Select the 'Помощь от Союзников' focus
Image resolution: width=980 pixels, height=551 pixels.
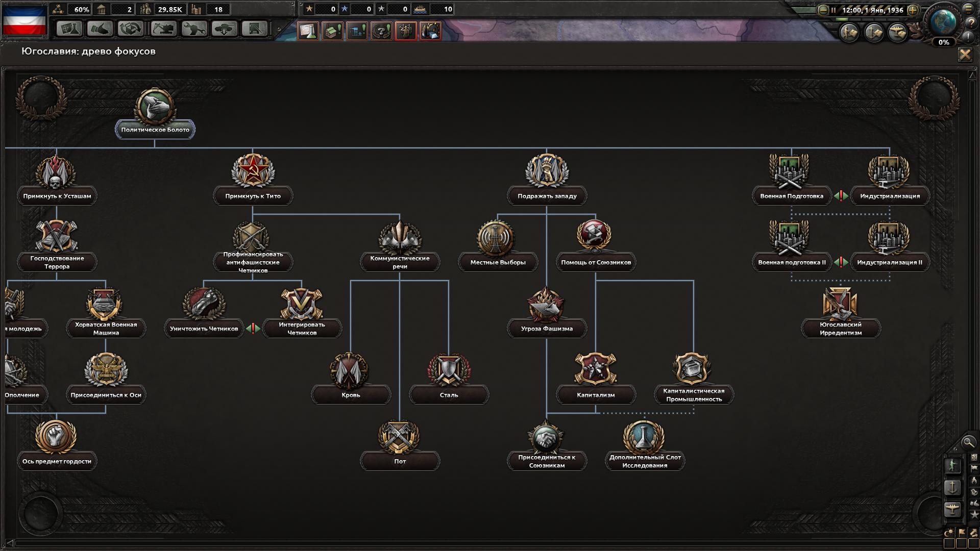click(596, 245)
